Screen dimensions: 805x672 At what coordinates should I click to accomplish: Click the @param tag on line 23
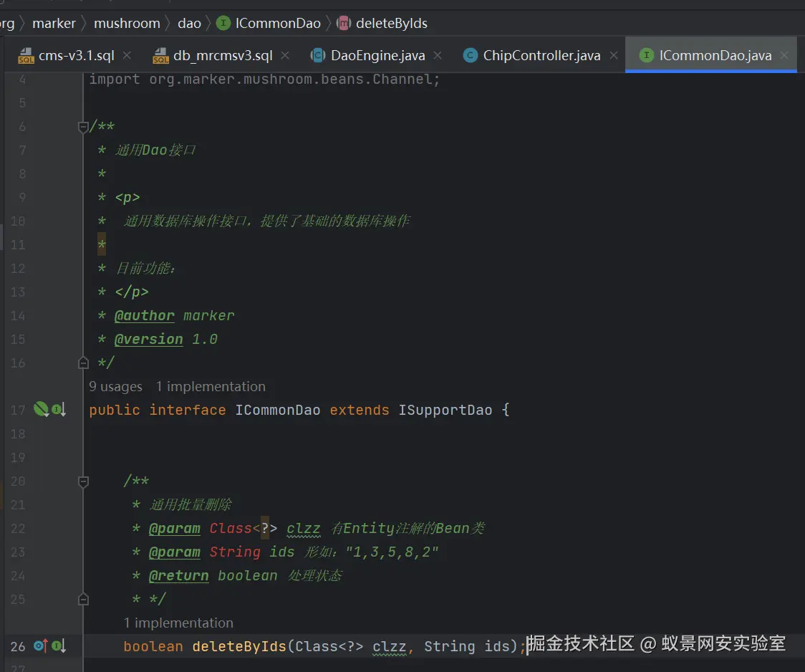point(175,552)
